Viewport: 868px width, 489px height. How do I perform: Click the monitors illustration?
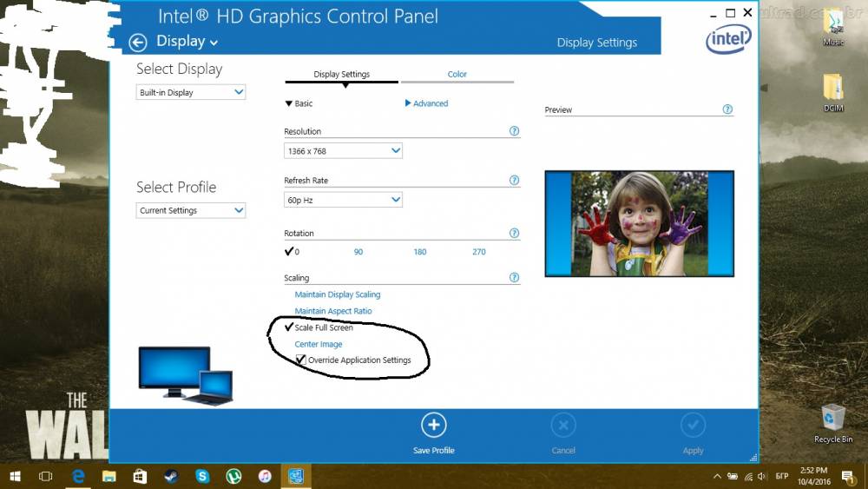pos(186,375)
